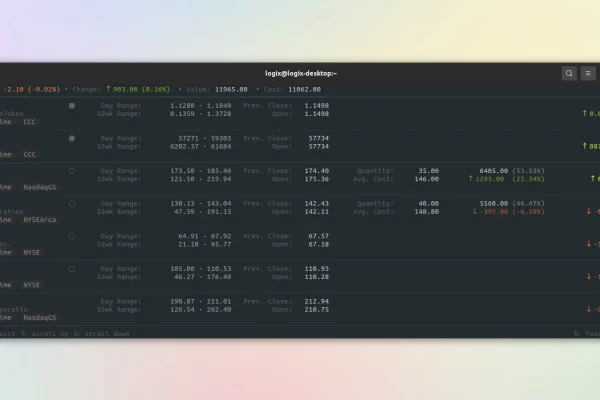Select the Open value 110.28
Viewport: 600px width, 400px height.
pyautogui.click(x=316, y=277)
